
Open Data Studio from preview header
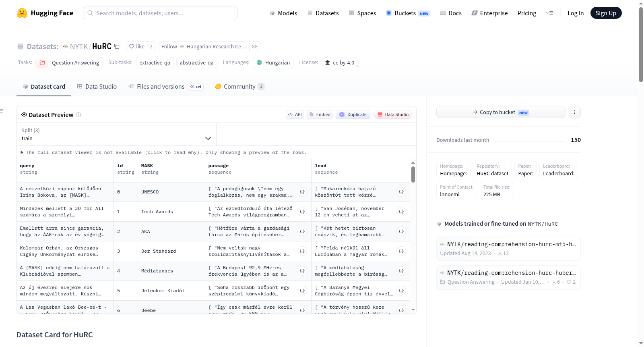pos(393,114)
